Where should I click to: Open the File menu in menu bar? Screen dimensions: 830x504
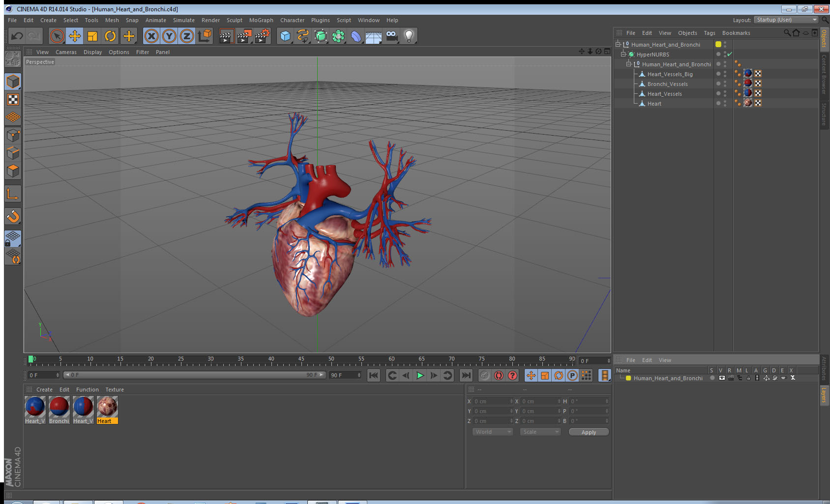tap(12, 20)
